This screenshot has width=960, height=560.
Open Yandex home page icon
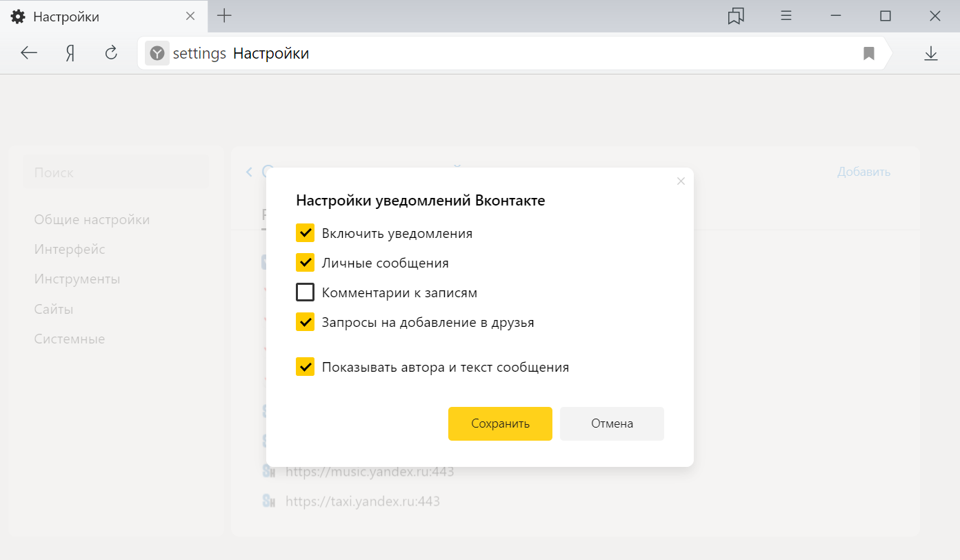point(70,53)
